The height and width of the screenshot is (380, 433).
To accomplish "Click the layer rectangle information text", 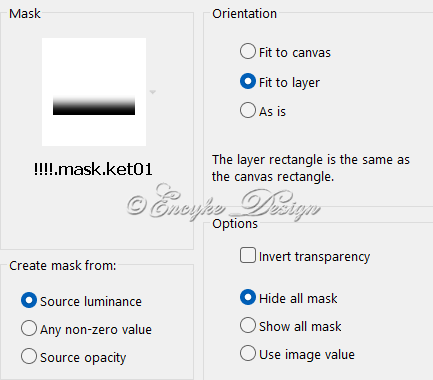I will (311, 168).
